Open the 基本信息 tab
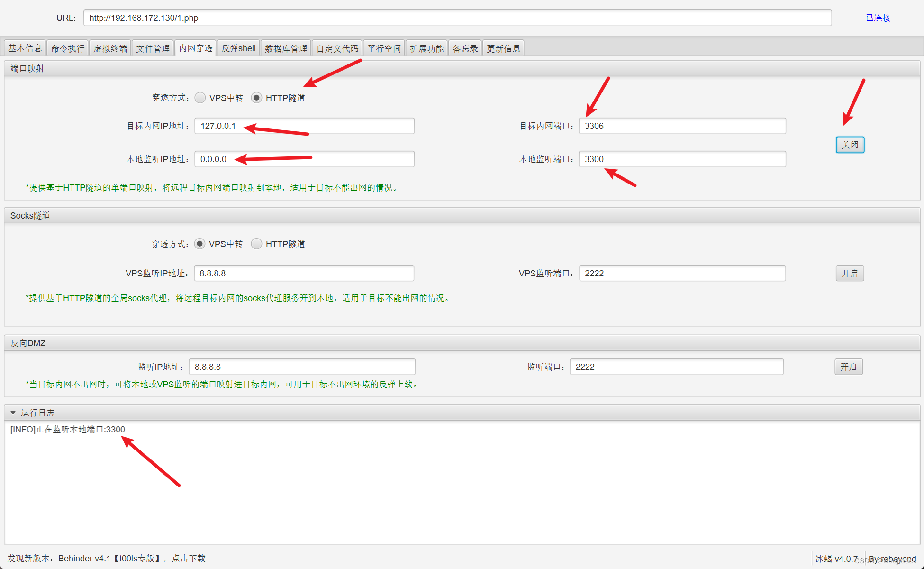Image resolution: width=924 pixels, height=569 pixels. click(25, 48)
